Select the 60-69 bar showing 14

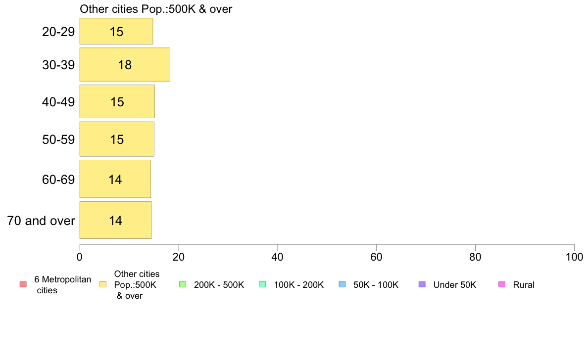[115, 179]
